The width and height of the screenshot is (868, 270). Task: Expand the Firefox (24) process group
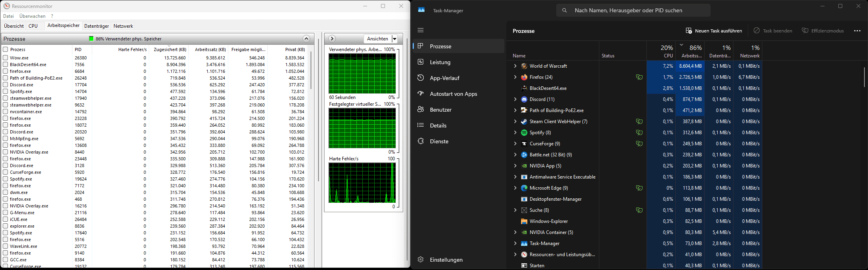[x=515, y=77]
